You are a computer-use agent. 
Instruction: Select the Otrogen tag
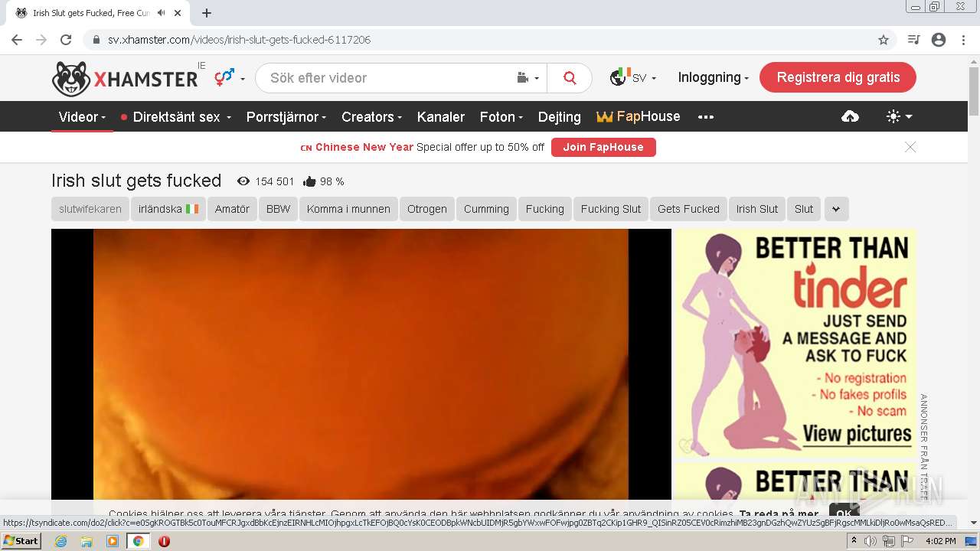[427, 209]
